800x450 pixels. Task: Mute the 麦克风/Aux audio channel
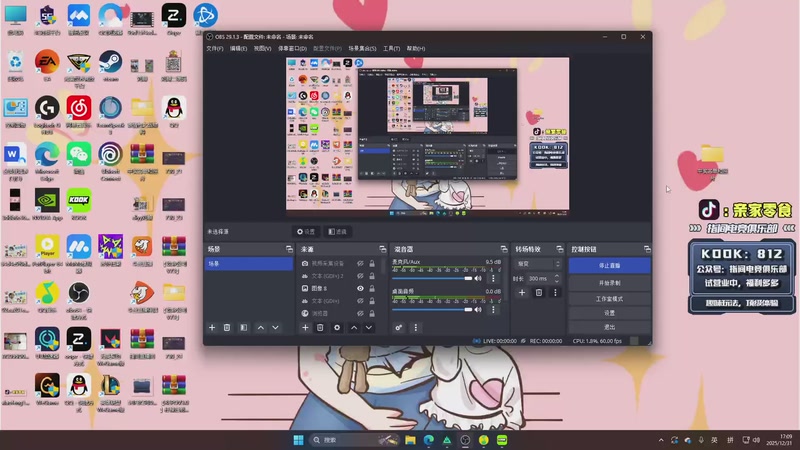coord(478,279)
